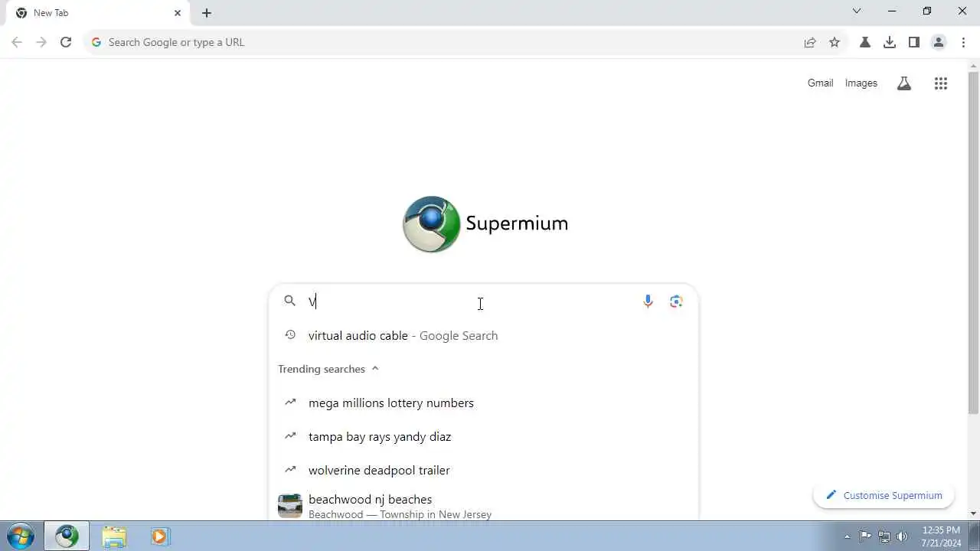Click the scrollbar down arrow

click(x=973, y=514)
